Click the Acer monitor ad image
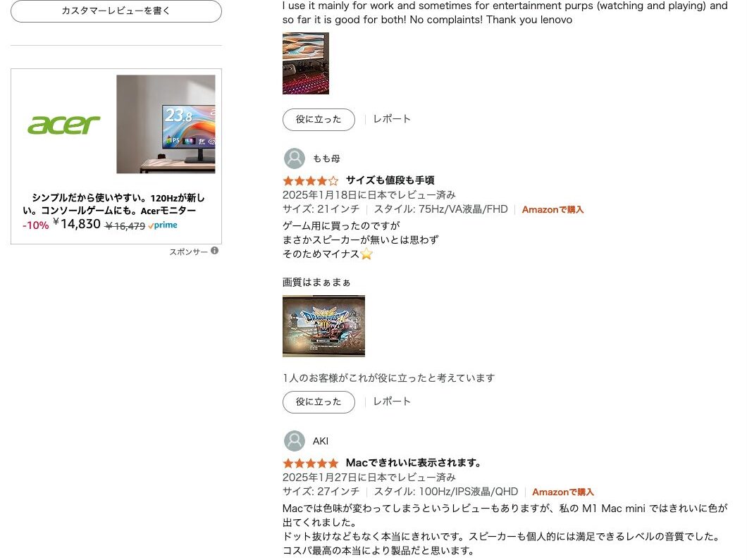 tap(166, 124)
